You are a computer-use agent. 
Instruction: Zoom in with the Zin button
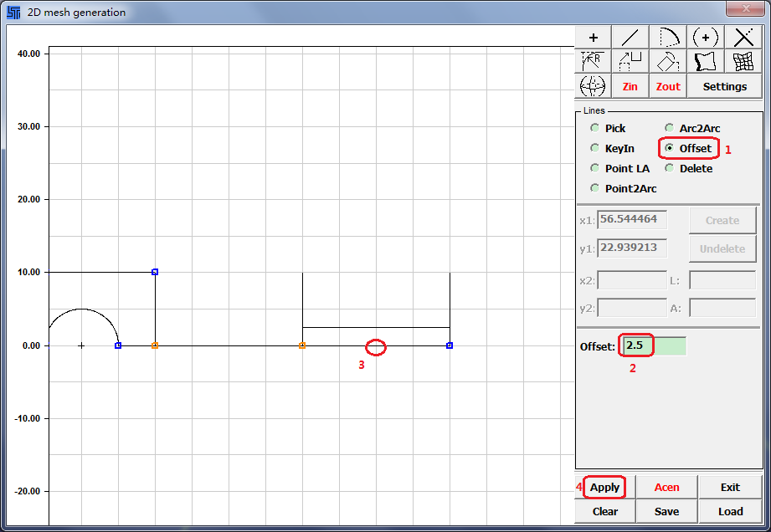click(630, 86)
